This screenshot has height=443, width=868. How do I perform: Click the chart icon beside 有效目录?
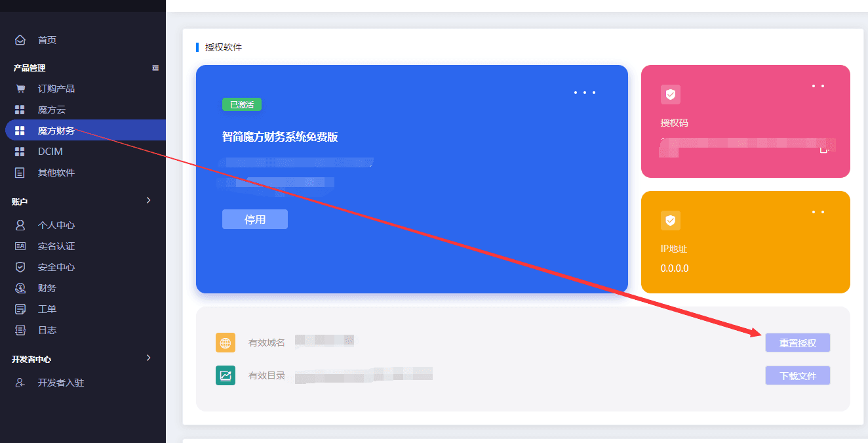coord(226,375)
